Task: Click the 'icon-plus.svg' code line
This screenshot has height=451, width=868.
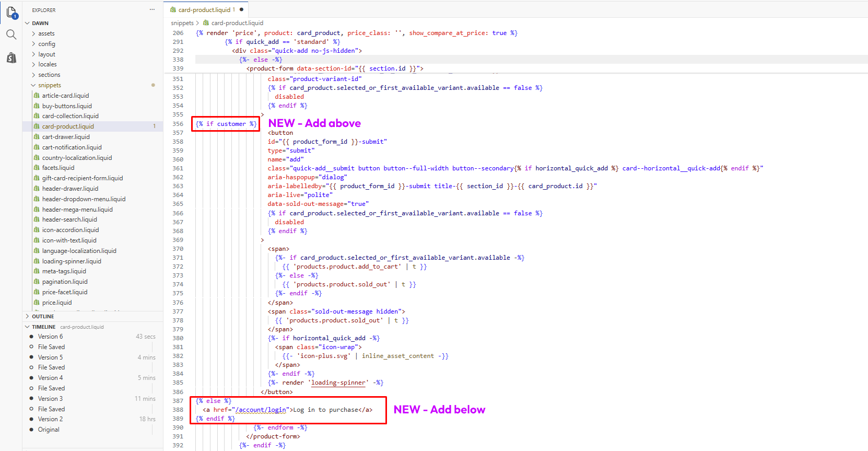Action: point(366,356)
